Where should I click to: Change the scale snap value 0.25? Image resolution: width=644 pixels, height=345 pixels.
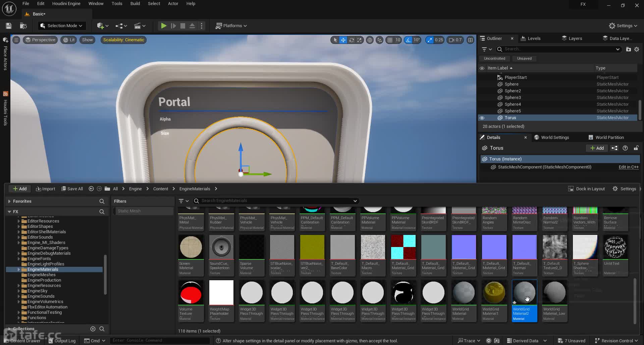point(439,40)
